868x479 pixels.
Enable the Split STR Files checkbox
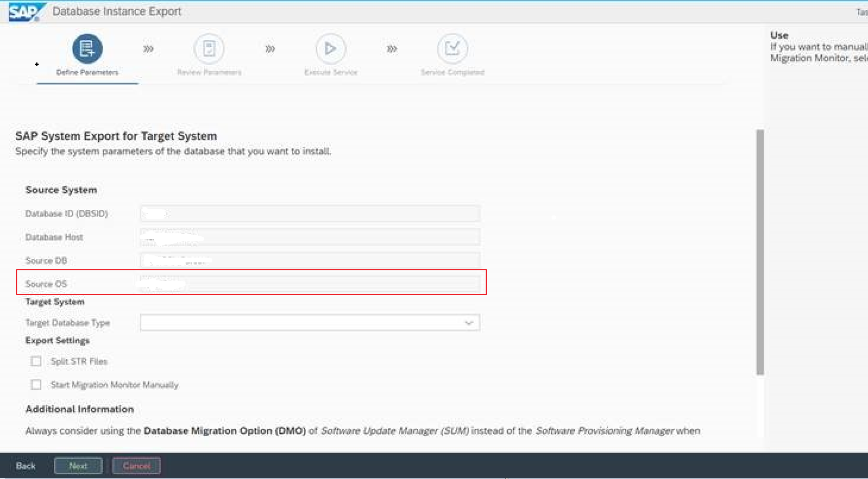pos(36,361)
